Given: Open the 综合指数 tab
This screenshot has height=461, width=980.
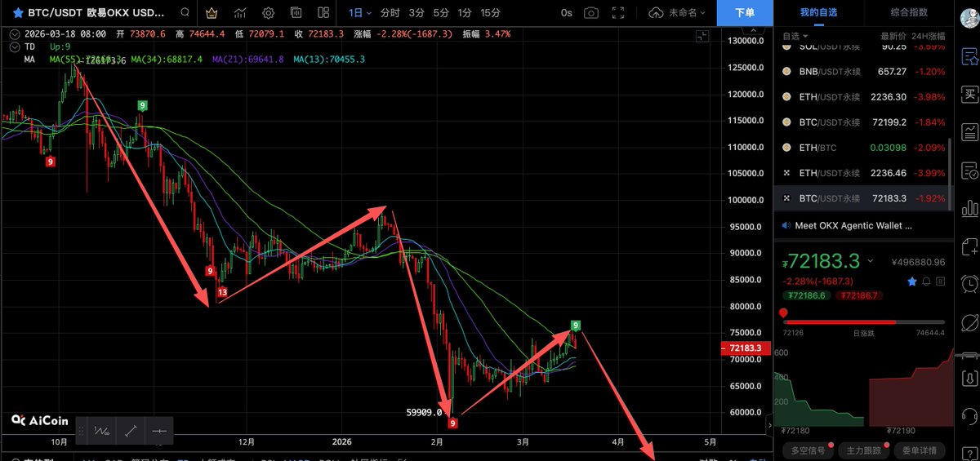Looking at the screenshot, I should coord(909,13).
